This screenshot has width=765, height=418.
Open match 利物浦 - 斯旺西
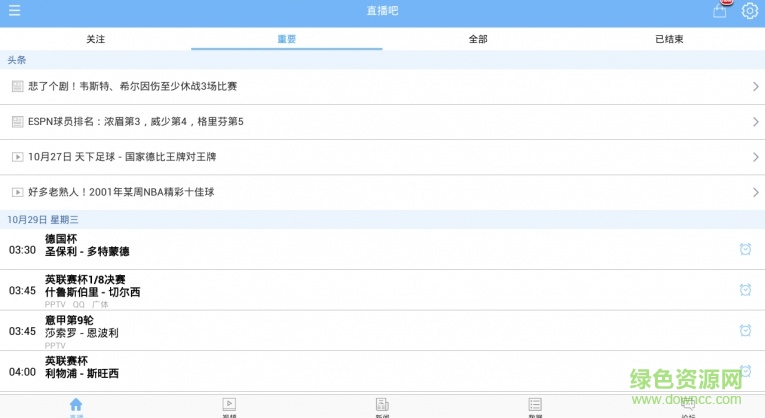382,371
